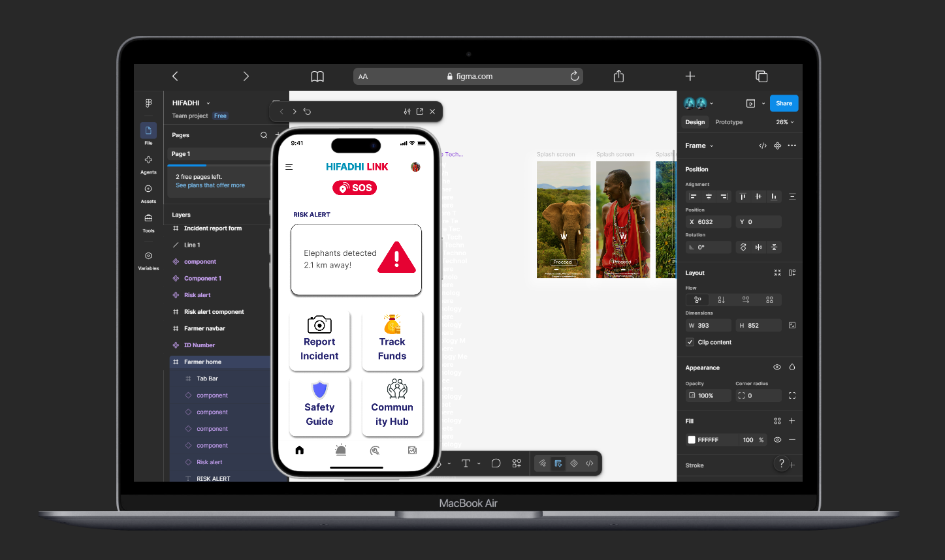Open prototype preview options sliders
The height and width of the screenshot is (560, 945).
(x=408, y=112)
